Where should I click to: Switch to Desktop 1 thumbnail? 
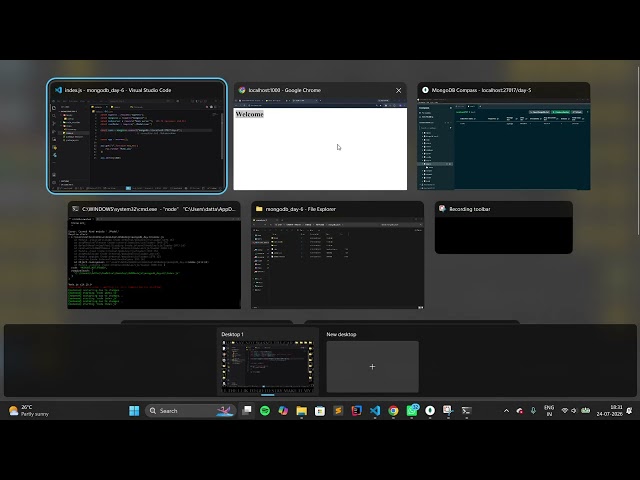[x=268, y=362]
